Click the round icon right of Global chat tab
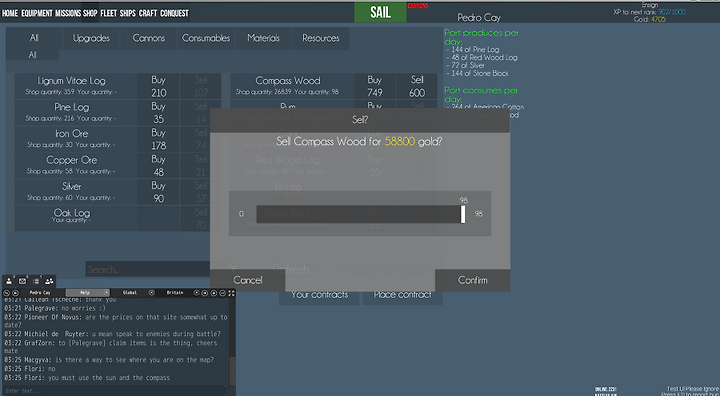Viewport: 720px width, 396px height. coord(152,293)
